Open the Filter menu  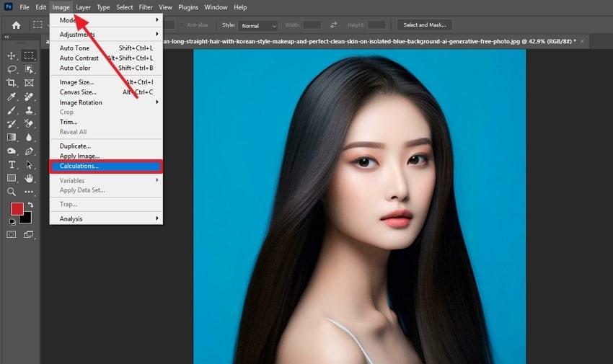146,7
